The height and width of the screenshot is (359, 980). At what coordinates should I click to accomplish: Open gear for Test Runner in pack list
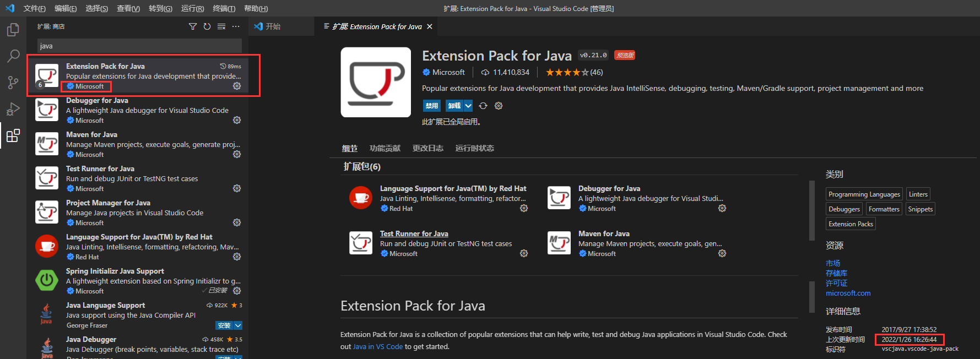tap(524, 253)
